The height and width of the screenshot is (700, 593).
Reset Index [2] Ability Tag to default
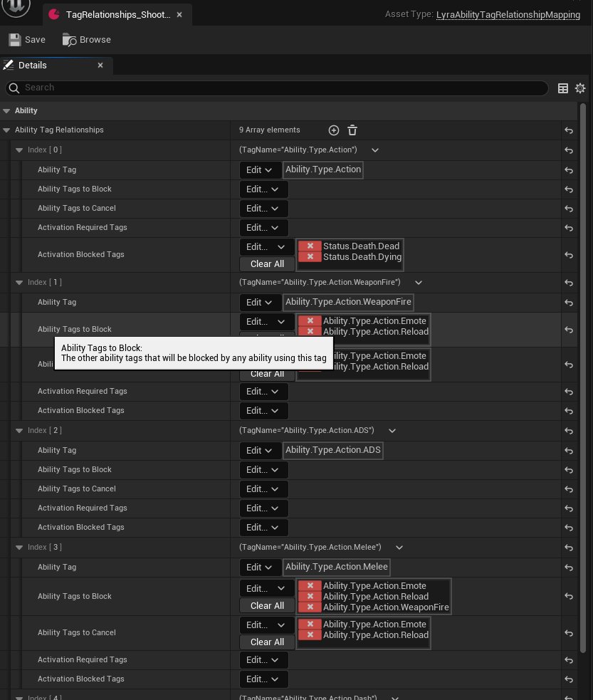[569, 451]
